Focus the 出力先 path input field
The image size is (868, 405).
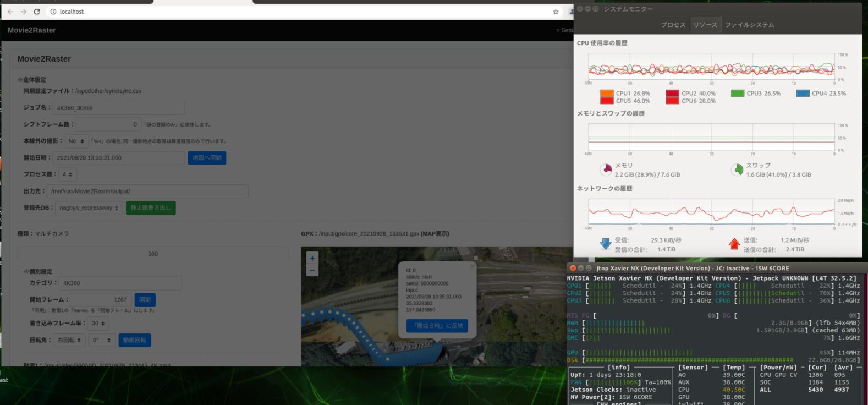147,191
